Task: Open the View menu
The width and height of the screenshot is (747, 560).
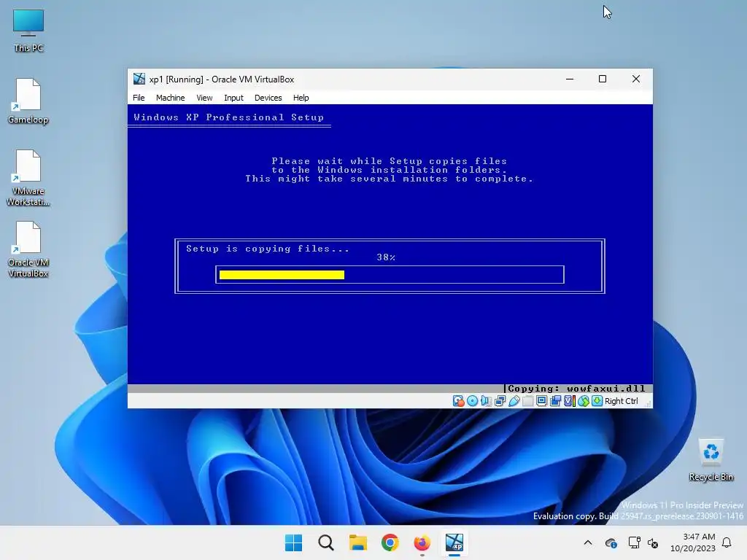Action: (204, 98)
